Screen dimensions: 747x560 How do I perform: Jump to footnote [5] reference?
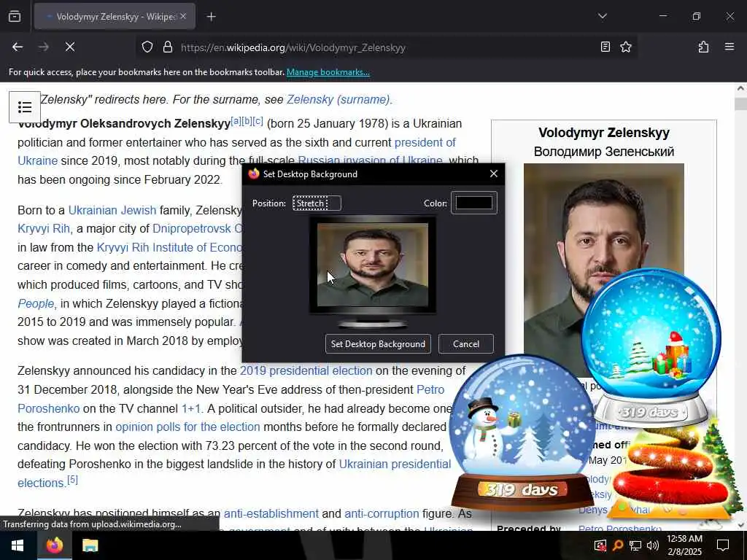tap(72, 480)
